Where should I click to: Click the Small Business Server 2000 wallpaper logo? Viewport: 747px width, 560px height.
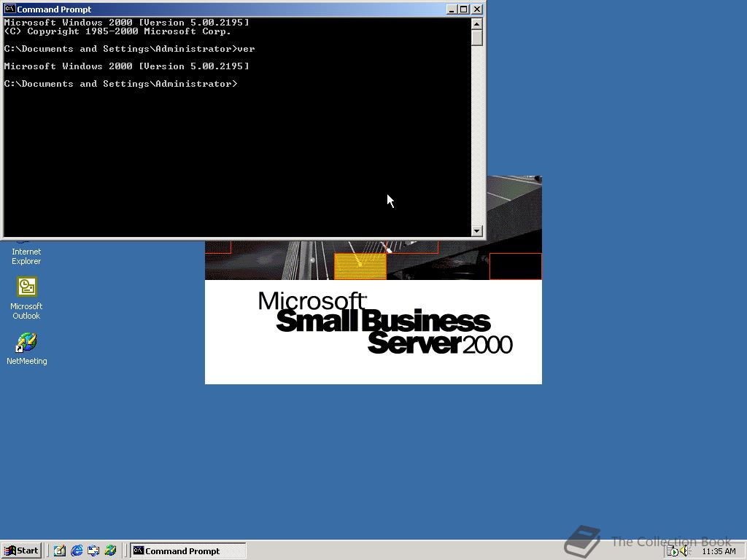pyautogui.click(x=385, y=323)
